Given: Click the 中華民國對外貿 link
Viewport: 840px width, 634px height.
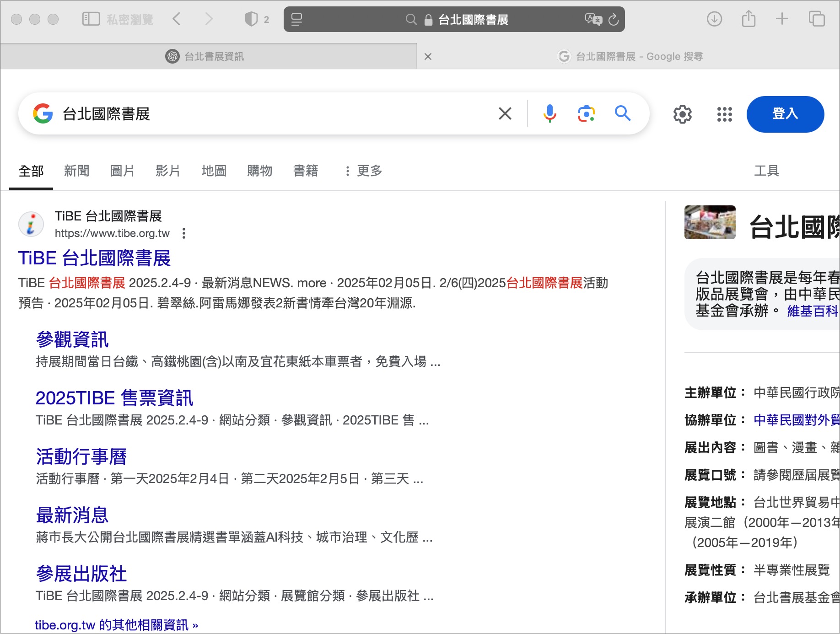Looking at the screenshot, I should click(x=797, y=420).
